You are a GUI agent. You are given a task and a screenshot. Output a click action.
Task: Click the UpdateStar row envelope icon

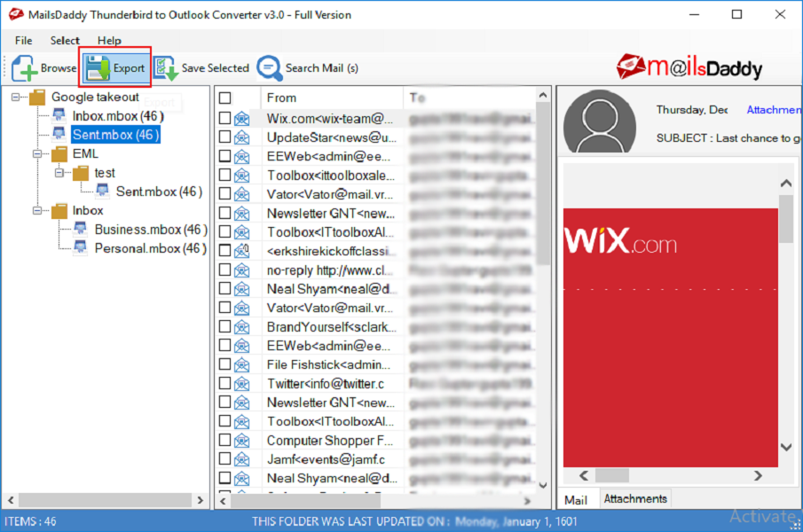click(241, 138)
